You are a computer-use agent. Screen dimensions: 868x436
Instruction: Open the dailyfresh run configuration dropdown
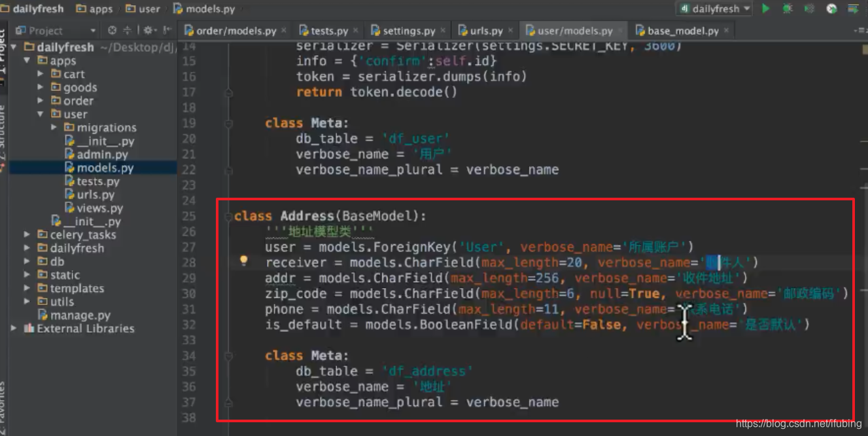click(x=714, y=9)
